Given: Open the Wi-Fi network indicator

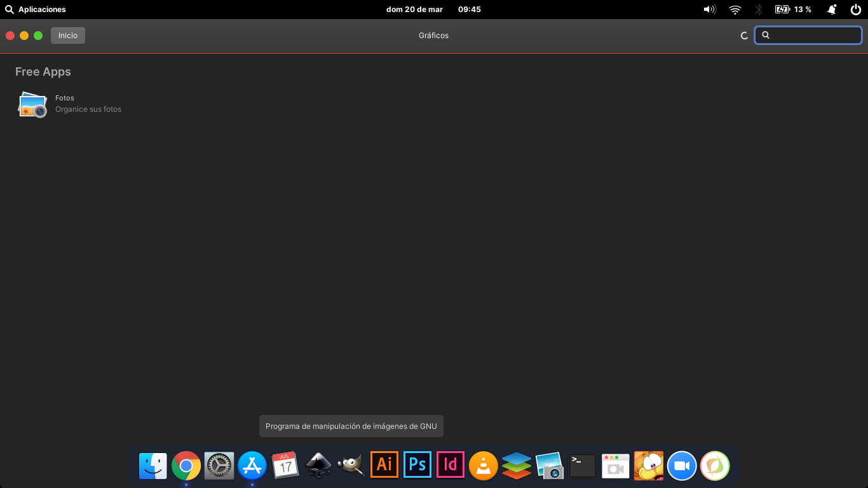Looking at the screenshot, I should tap(735, 10).
